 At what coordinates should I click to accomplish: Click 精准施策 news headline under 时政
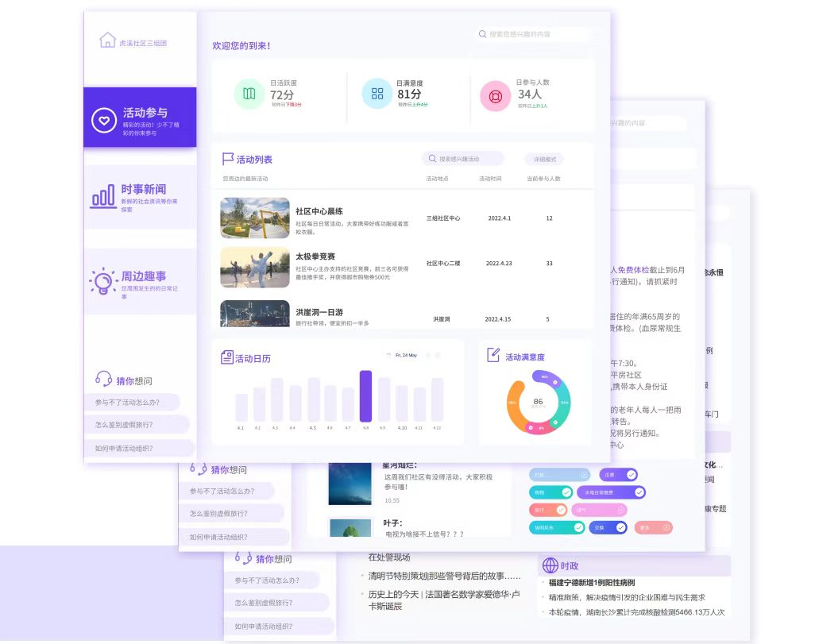click(x=627, y=597)
